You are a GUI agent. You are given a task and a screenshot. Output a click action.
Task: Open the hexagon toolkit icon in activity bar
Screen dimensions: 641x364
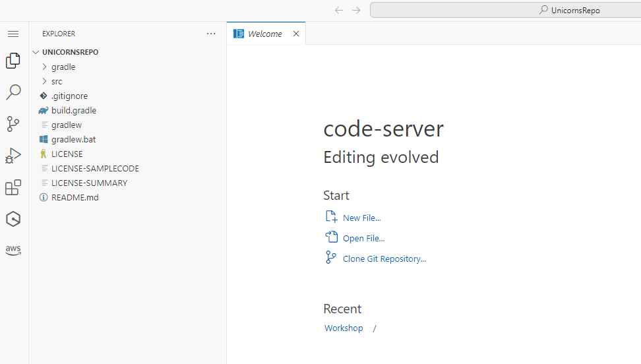click(x=13, y=219)
